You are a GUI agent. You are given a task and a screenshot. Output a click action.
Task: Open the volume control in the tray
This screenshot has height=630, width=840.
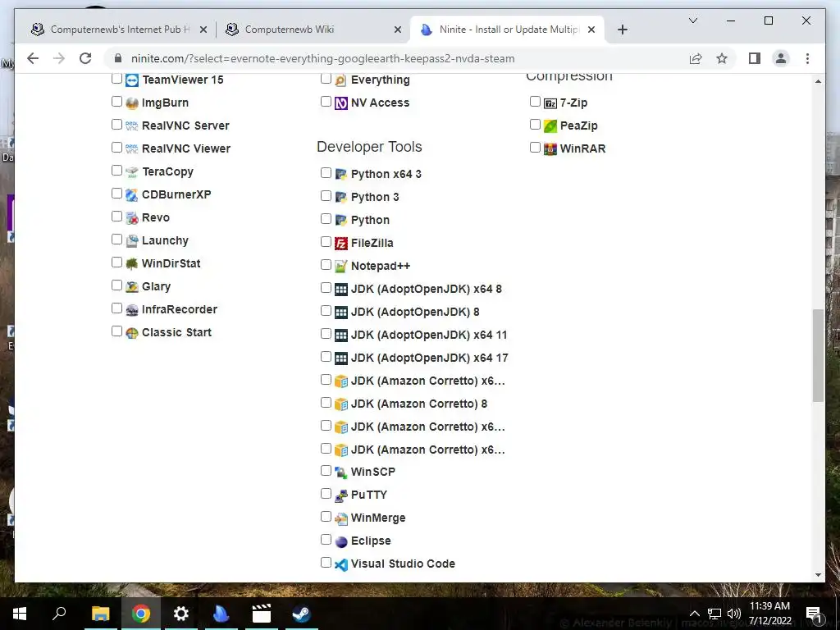pos(734,614)
